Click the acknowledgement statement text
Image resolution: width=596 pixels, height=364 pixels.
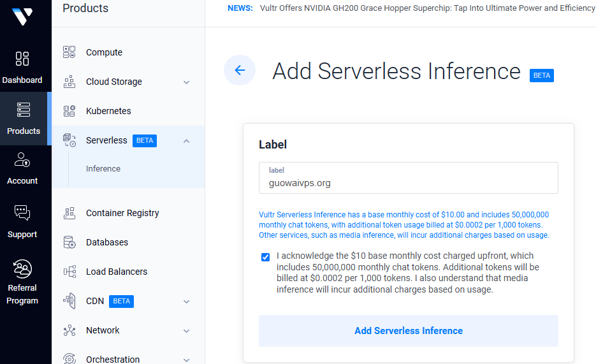[408, 272]
